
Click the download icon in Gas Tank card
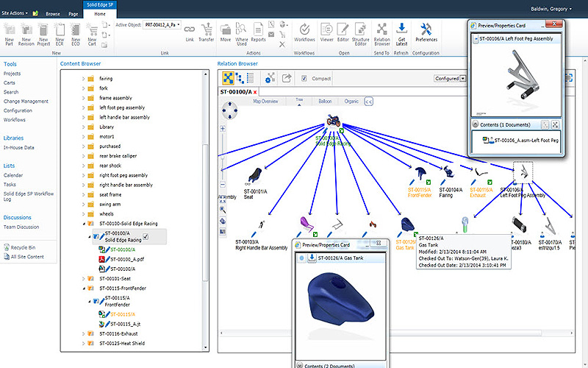pyautogui.click(x=312, y=258)
